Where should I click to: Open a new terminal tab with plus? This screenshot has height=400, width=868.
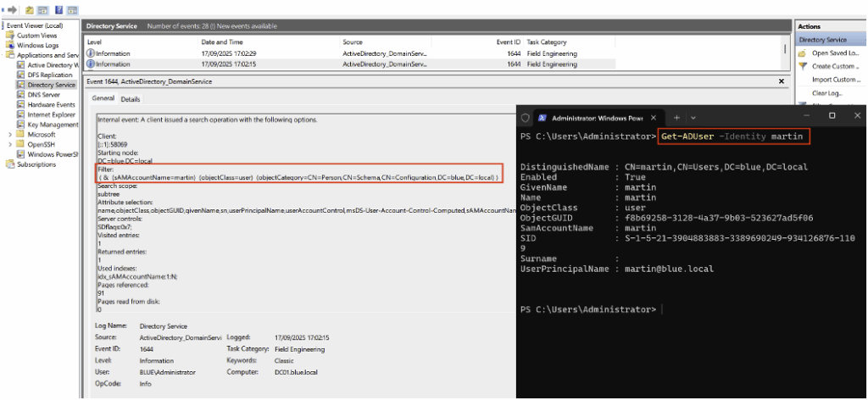[676, 117]
